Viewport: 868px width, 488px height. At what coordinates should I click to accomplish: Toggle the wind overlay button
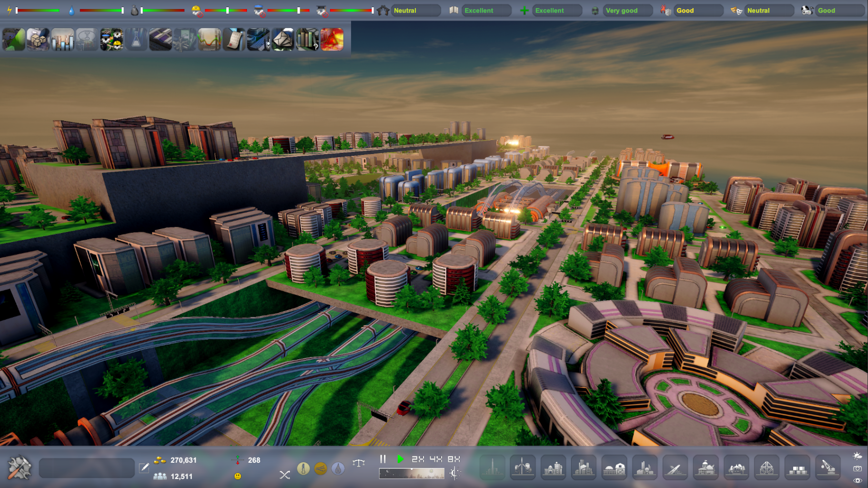(321, 469)
